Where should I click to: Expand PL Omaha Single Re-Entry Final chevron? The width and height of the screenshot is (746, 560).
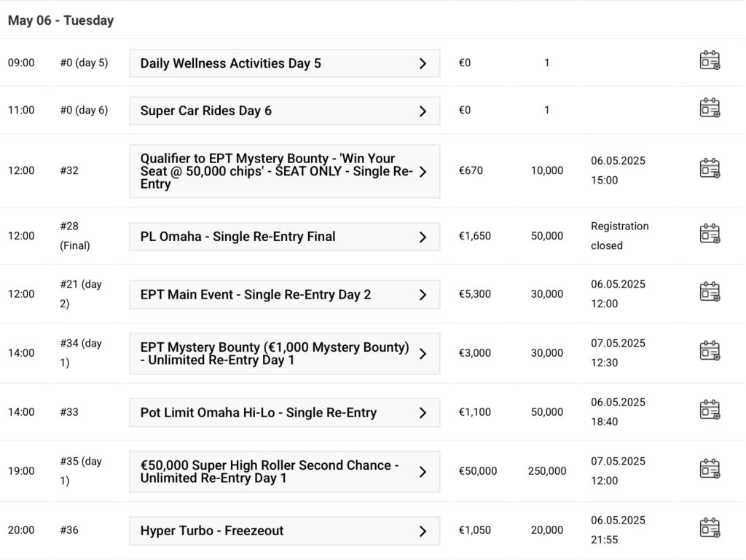pos(423,237)
